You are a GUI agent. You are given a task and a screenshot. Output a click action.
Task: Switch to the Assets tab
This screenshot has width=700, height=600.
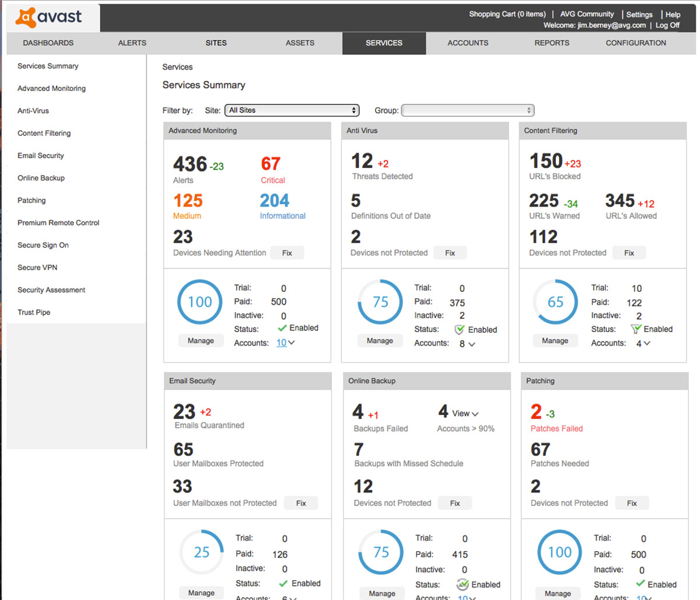click(x=300, y=43)
